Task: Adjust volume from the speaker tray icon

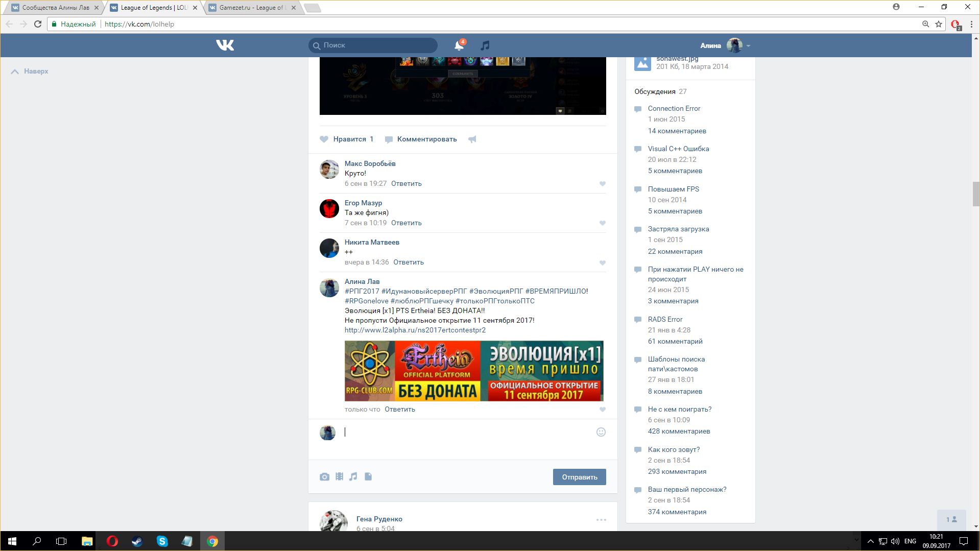Action: tap(895, 541)
